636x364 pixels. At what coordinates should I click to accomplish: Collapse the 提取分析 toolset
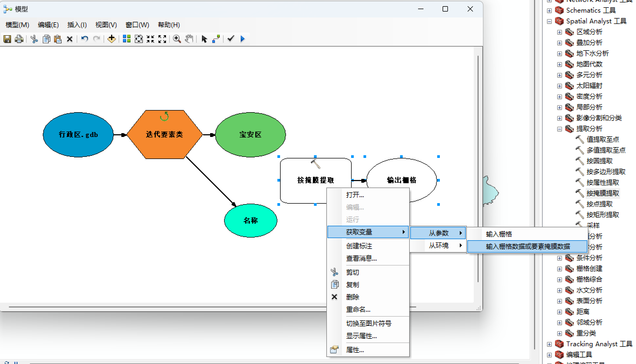(560, 129)
